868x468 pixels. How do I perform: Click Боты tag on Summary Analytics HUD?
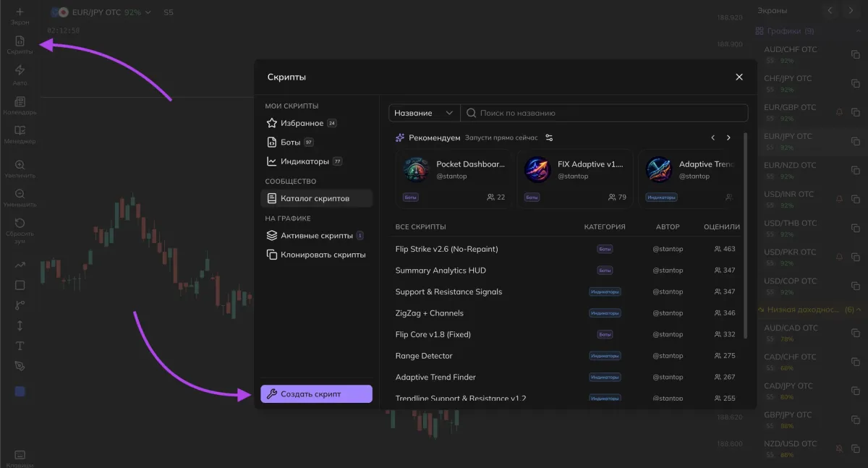[605, 271]
